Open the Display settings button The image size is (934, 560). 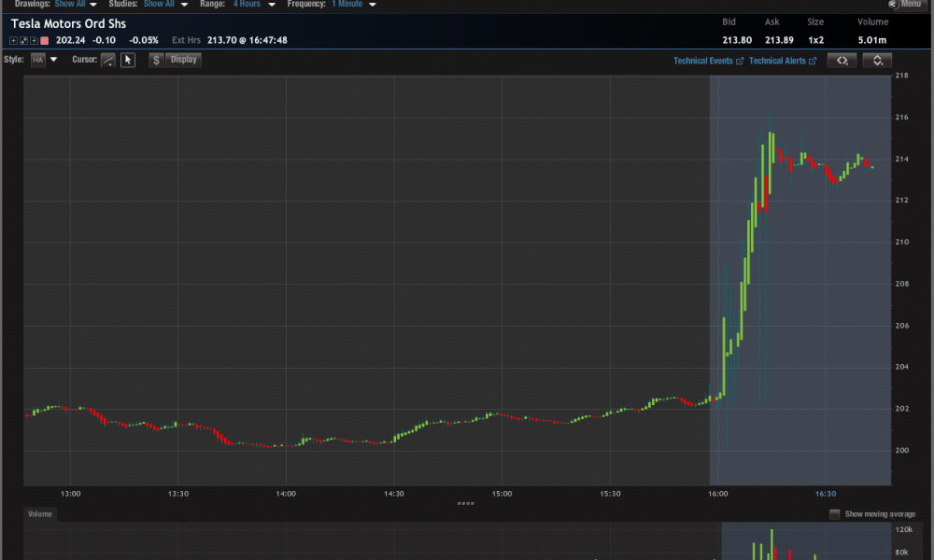pyautogui.click(x=183, y=60)
